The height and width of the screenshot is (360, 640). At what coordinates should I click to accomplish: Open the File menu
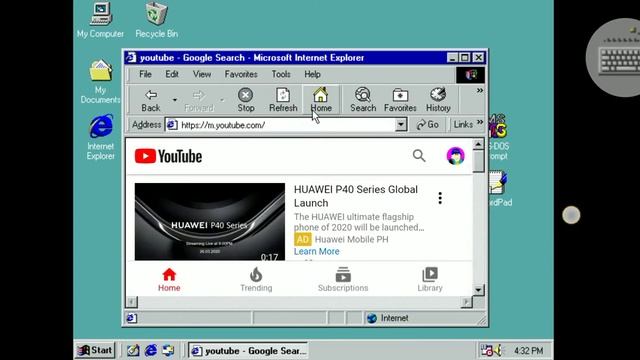[x=145, y=74]
